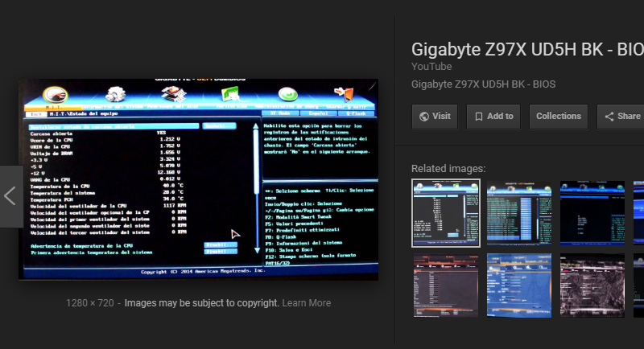Click the Share button
Viewport: 644px width, 349px height.
tap(621, 117)
